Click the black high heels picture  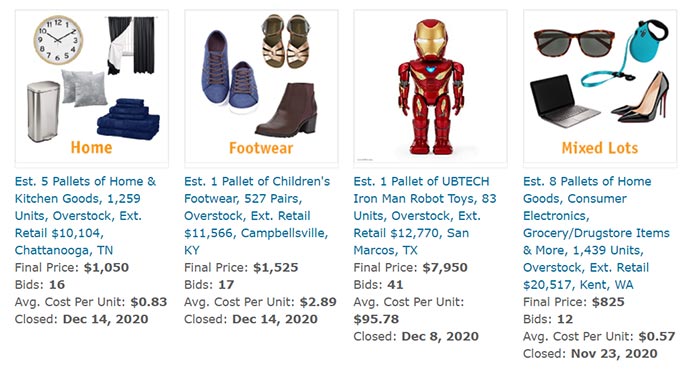pyautogui.click(x=642, y=98)
